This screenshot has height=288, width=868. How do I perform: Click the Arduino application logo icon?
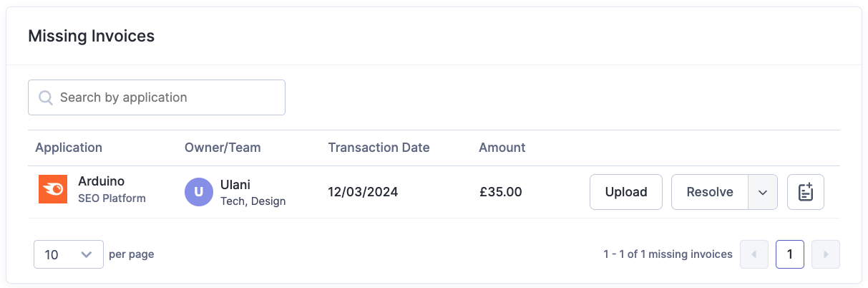[53, 189]
